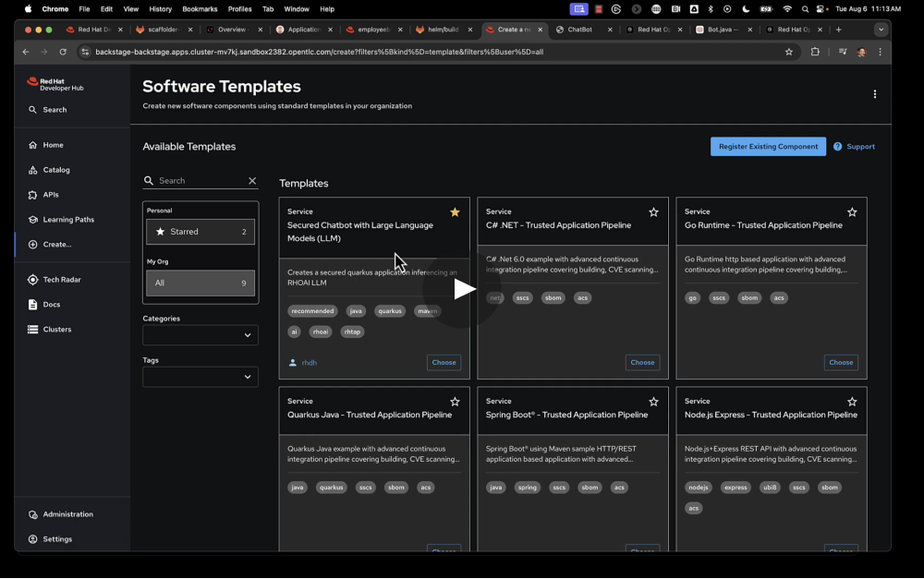Open the three-dot options menu in header
The width and height of the screenshot is (924, 579).
pyautogui.click(x=874, y=94)
